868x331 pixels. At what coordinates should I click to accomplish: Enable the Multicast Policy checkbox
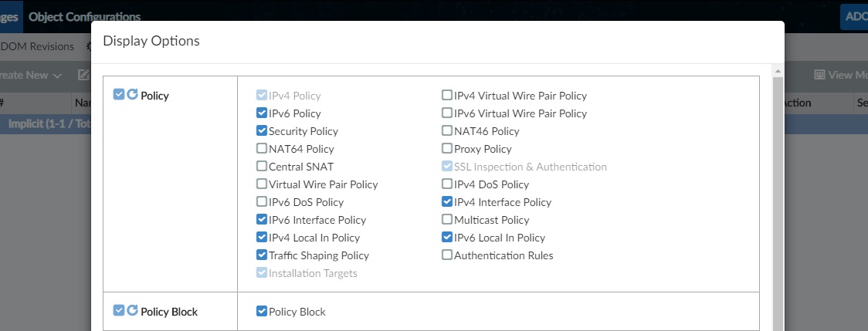pyautogui.click(x=447, y=220)
